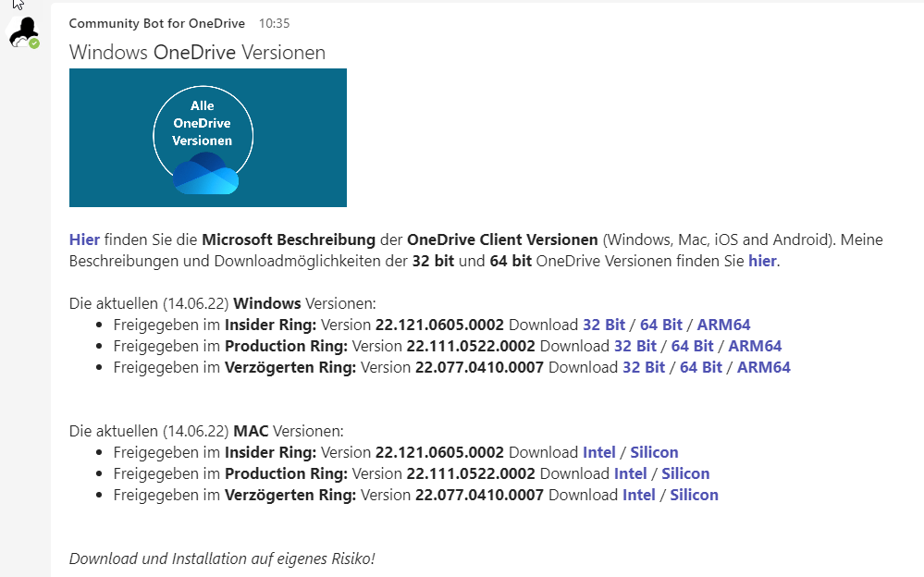Download Windows Insider Ring 64 Bit

click(660, 325)
